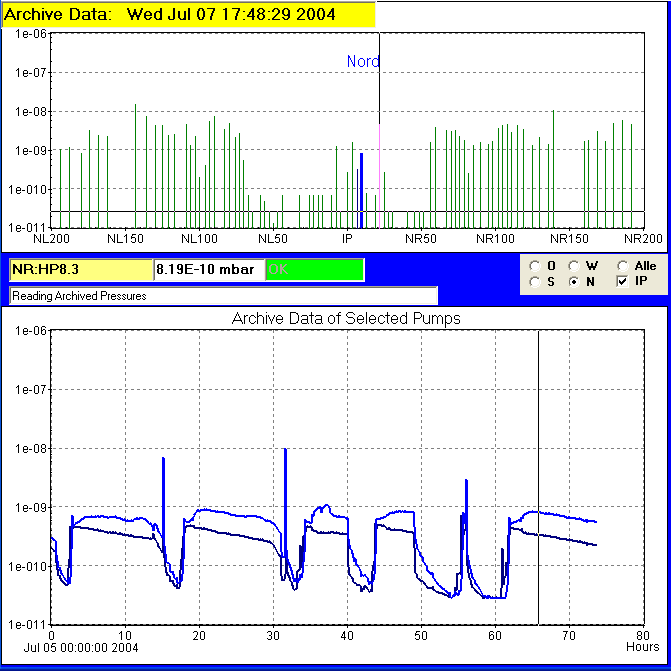Viewport: 671px width, 671px height.
Task: Click the NL150 axis label
Action: (125, 239)
